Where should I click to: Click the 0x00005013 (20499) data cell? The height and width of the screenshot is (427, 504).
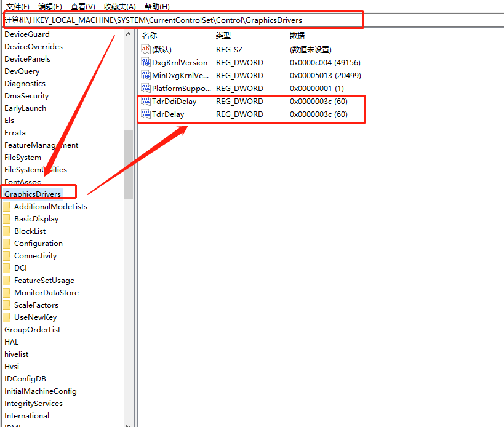coord(326,76)
